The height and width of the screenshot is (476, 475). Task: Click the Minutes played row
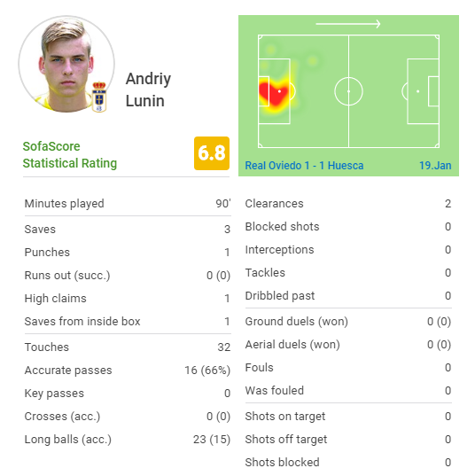[x=128, y=203]
